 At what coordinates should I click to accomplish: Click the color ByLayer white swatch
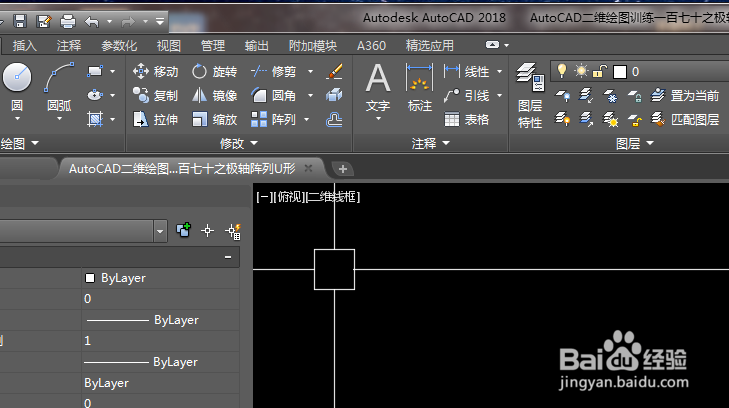90,278
